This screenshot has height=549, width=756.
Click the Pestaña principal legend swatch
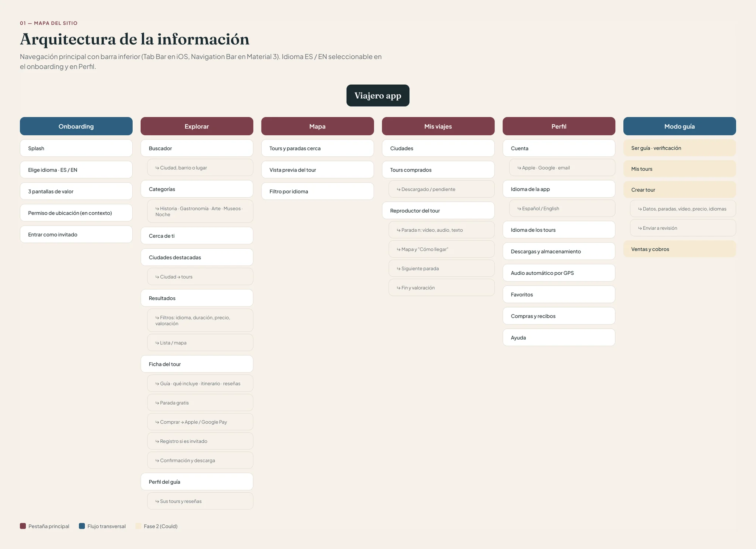tap(23, 526)
